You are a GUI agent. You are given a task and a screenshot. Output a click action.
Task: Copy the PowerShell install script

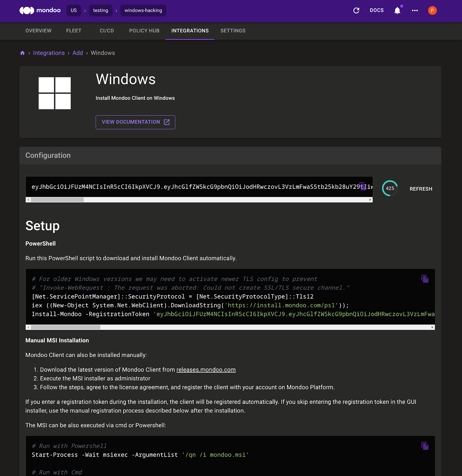425,279
